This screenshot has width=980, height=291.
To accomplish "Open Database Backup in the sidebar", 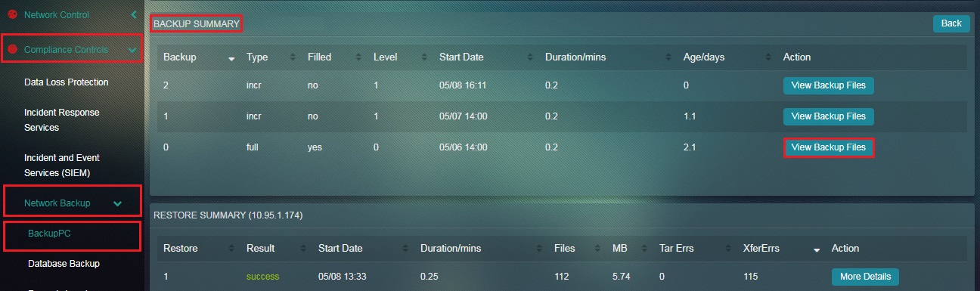I will tap(64, 264).
